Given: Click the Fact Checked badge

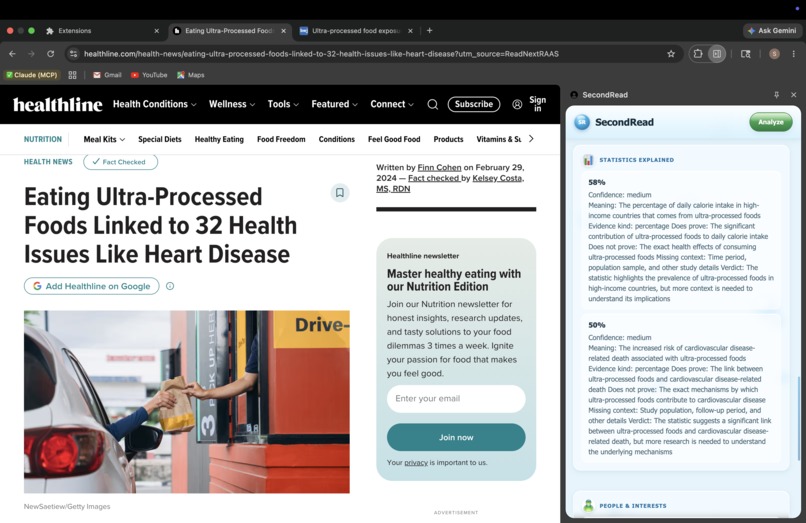Looking at the screenshot, I should 120,161.
